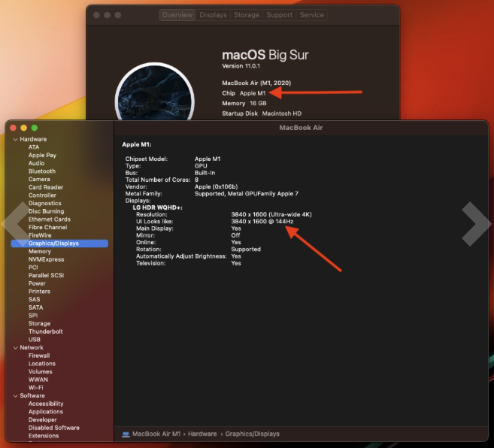This screenshot has height=448, width=494.
Task: Open Memory under Hardware
Action: tap(39, 251)
